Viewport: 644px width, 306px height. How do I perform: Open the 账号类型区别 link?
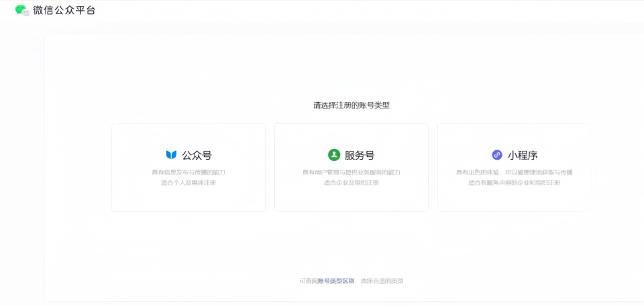(336, 281)
